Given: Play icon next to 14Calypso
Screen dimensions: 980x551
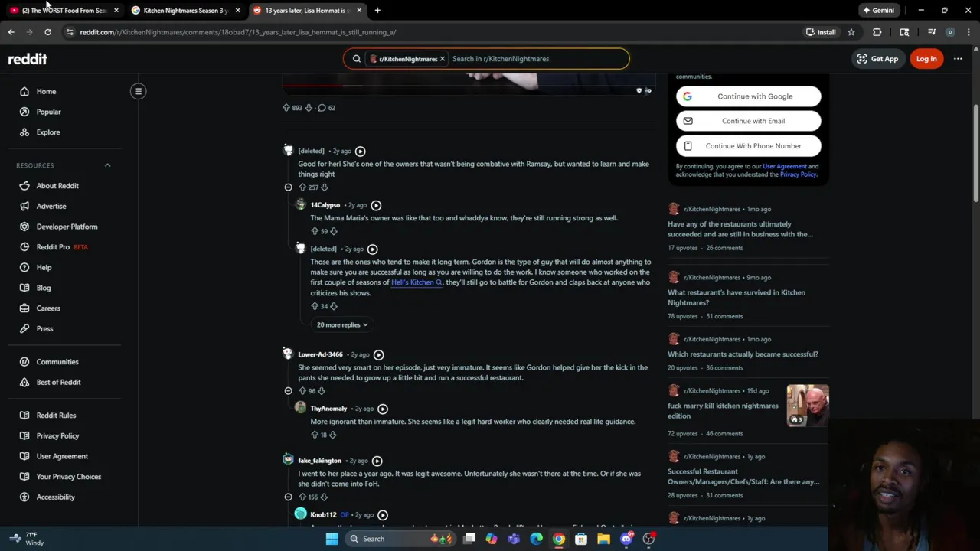Looking at the screenshot, I should tap(376, 205).
